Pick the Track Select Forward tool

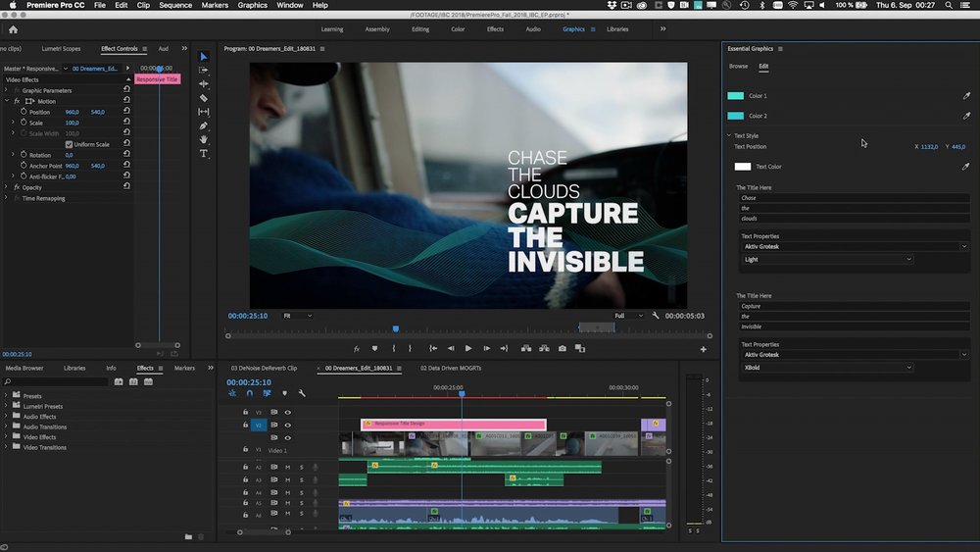pyautogui.click(x=204, y=71)
